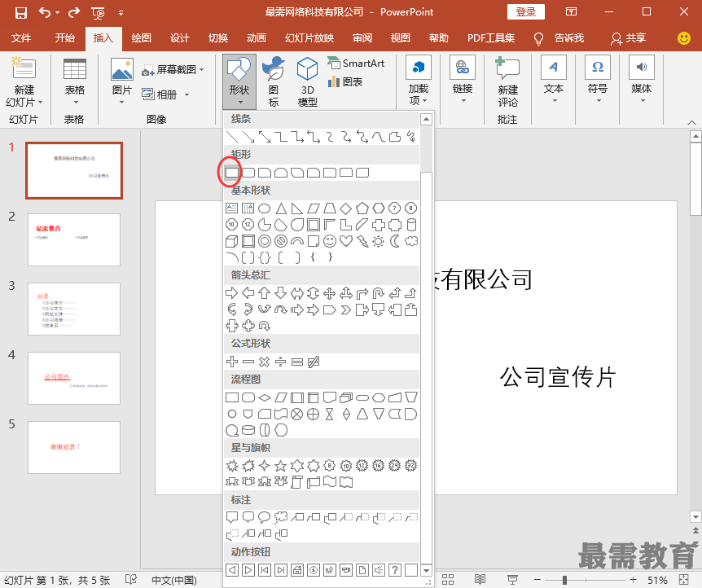Click the zoom slider handle

pyautogui.click(x=565, y=580)
